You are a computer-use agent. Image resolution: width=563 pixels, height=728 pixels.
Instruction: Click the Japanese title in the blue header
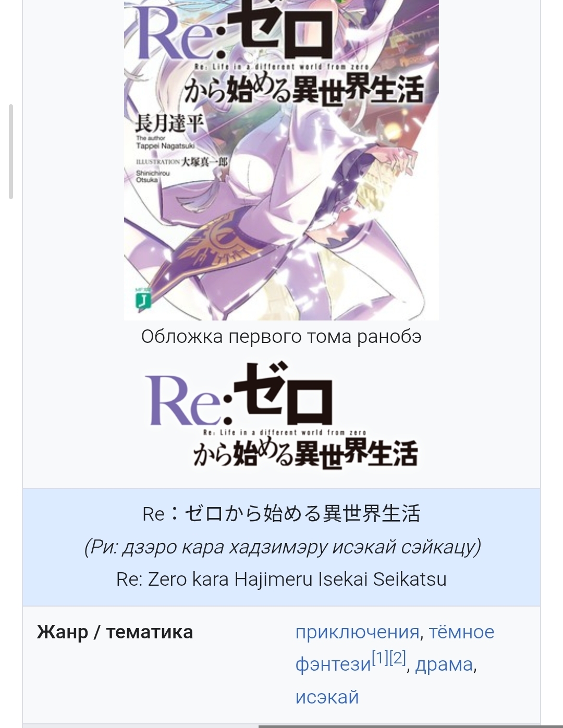click(281, 513)
